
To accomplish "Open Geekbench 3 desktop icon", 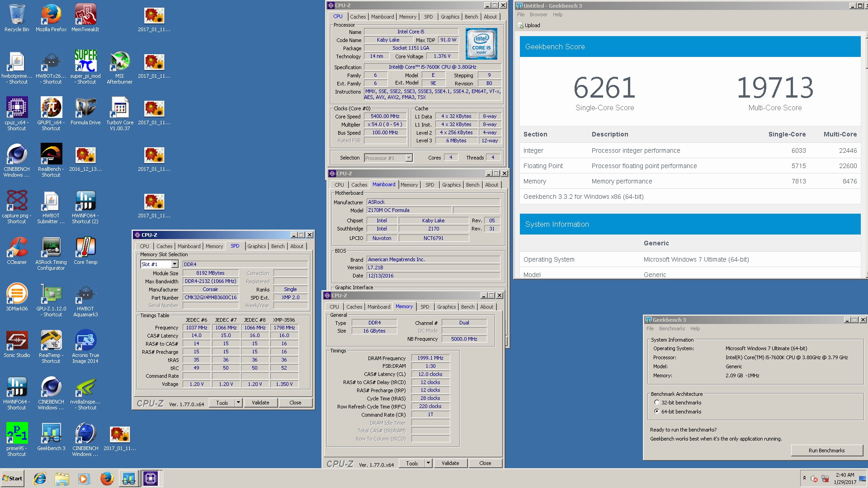I will [x=51, y=437].
